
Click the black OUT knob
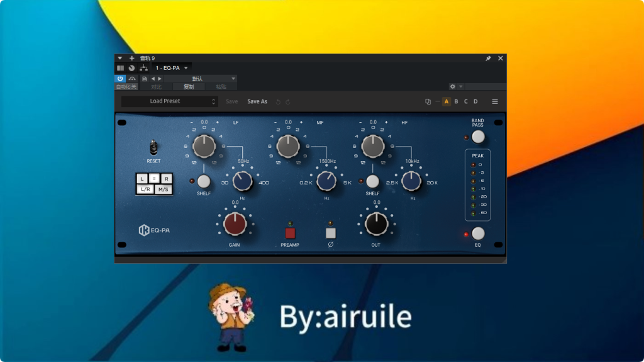376,223
